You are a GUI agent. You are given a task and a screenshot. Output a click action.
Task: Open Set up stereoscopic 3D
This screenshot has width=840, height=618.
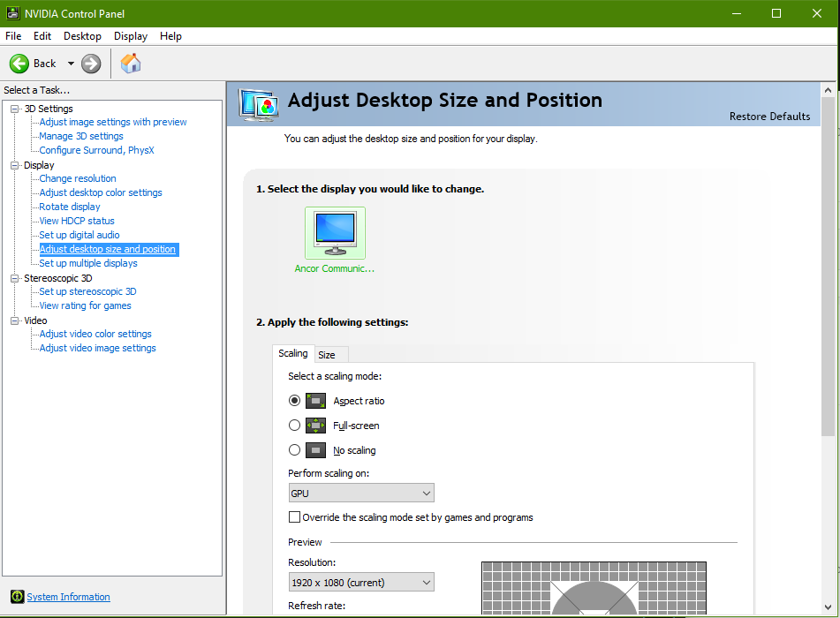pyautogui.click(x=87, y=291)
